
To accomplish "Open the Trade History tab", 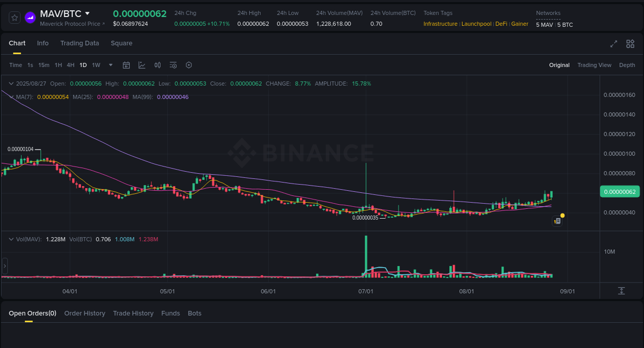I will pyautogui.click(x=133, y=313).
